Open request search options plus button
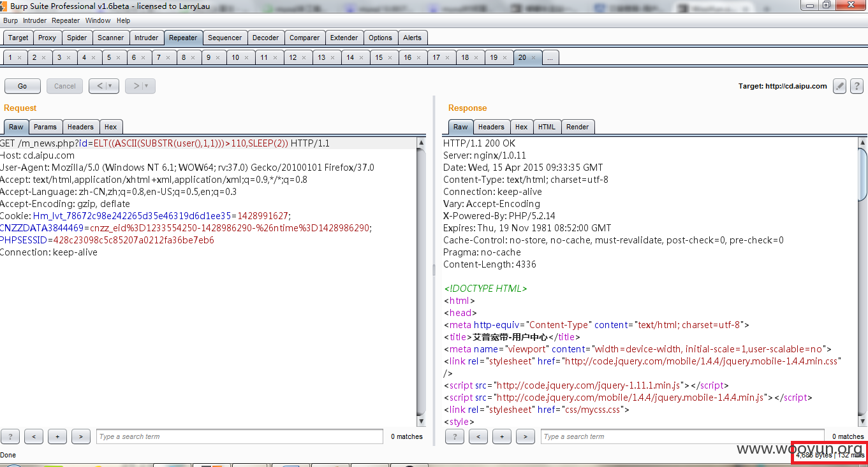Screen dimensions: 868x467 57,436
